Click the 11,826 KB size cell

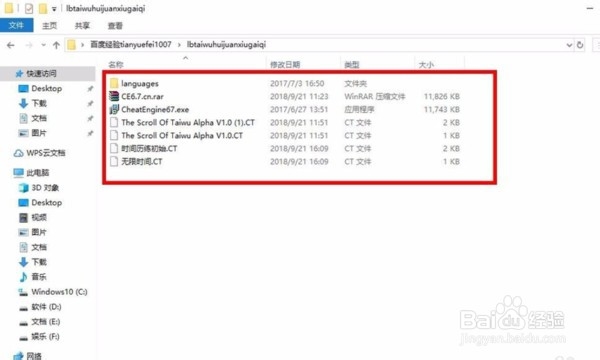pyautogui.click(x=442, y=96)
